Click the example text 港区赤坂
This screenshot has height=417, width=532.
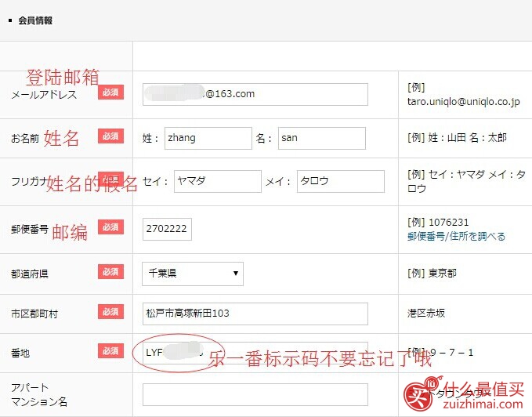pos(426,314)
